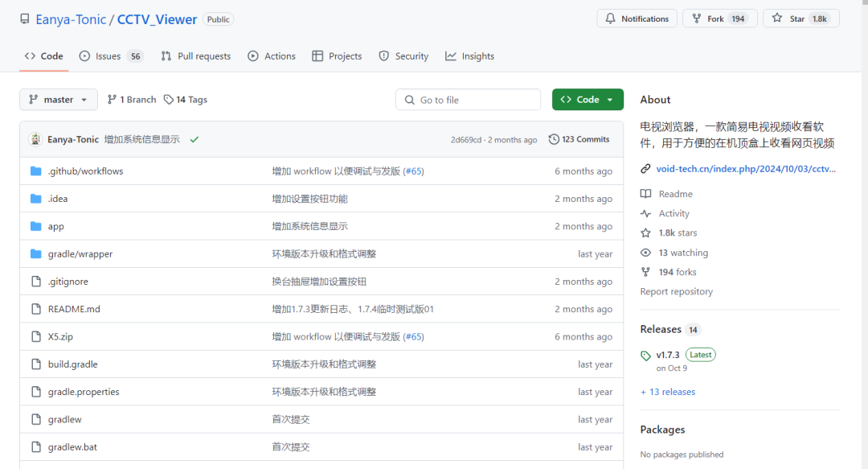The width and height of the screenshot is (868, 469).
Task: Switch to the Issues tab
Action: (111, 56)
